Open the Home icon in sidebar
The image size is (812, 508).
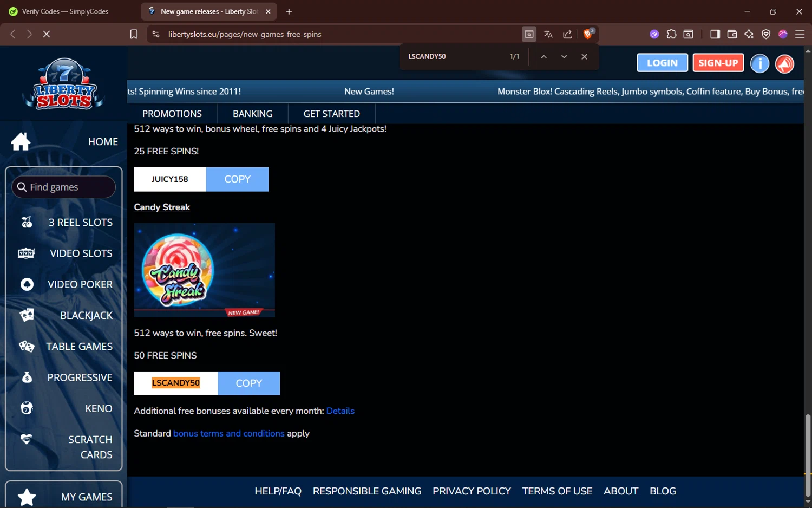coord(21,141)
